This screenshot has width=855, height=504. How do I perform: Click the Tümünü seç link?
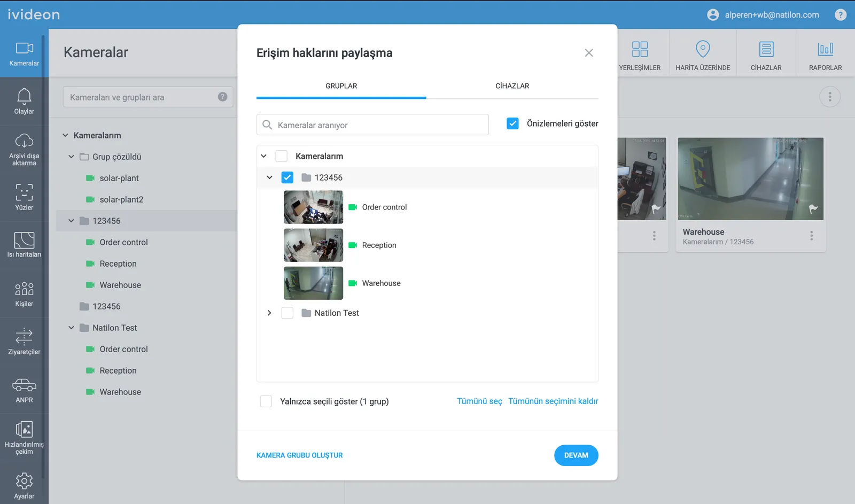[x=479, y=401]
